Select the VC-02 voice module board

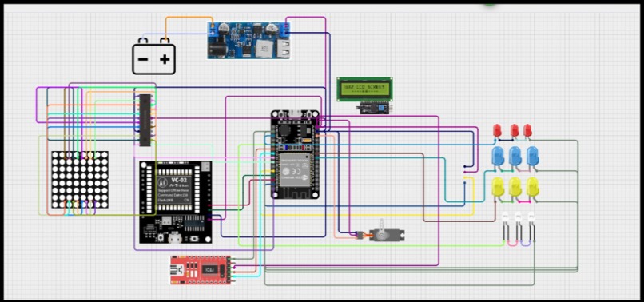click(x=176, y=202)
